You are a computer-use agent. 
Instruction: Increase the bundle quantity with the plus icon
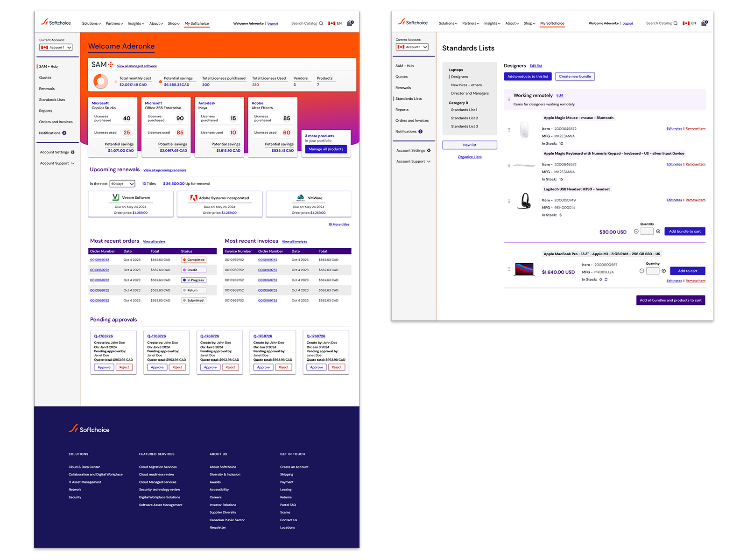pyautogui.click(x=658, y=231)
